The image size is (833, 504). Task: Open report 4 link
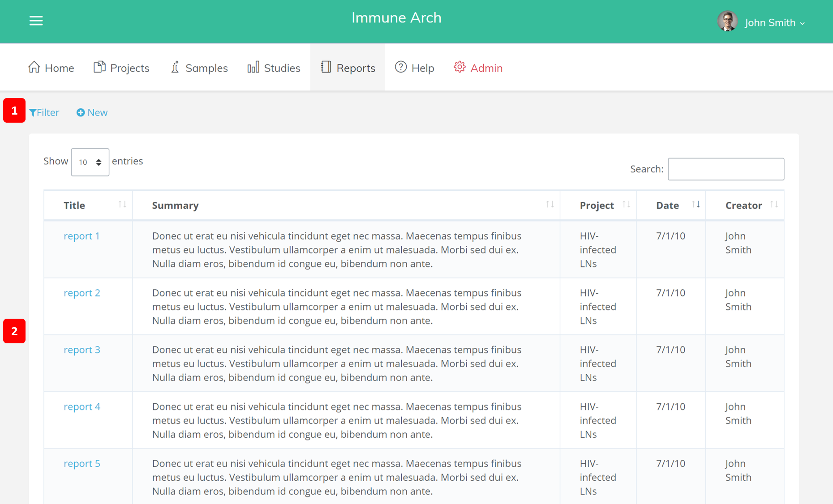(x=82, y=406)
